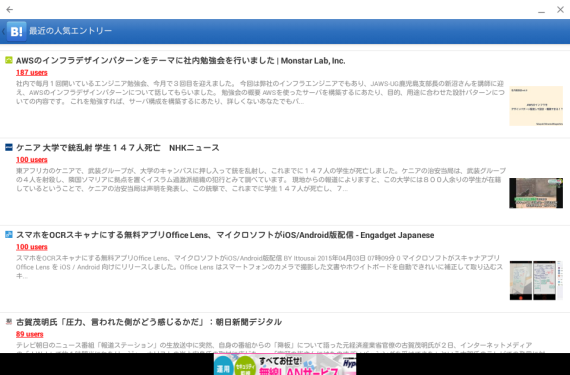Click the NHK news favicon
This screenshot has width=570, height=375.
[x=9, y=147]
